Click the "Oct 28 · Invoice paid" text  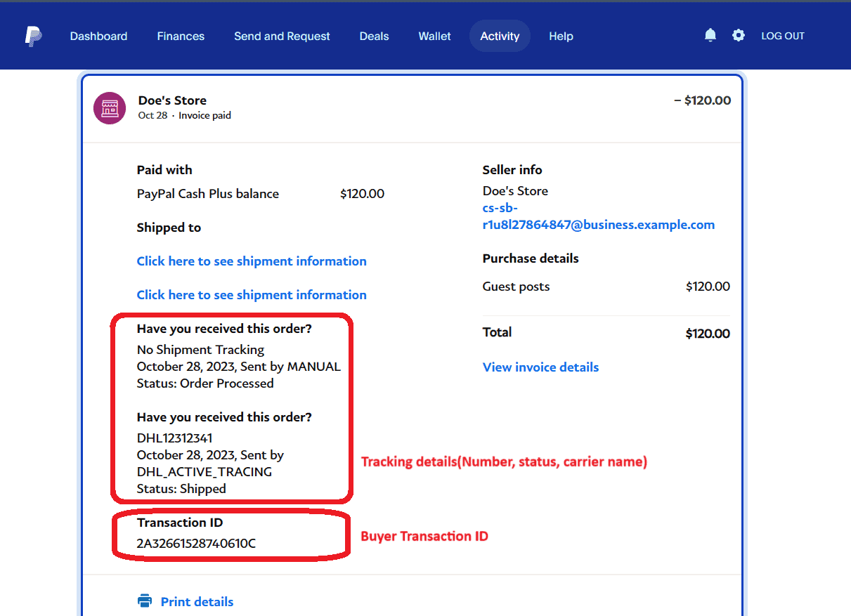[x=184, y=115]
